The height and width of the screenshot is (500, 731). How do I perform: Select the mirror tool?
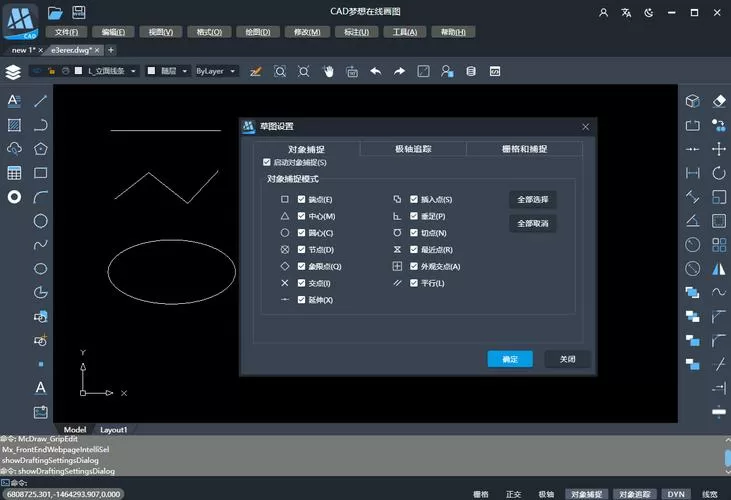[719, 269]
